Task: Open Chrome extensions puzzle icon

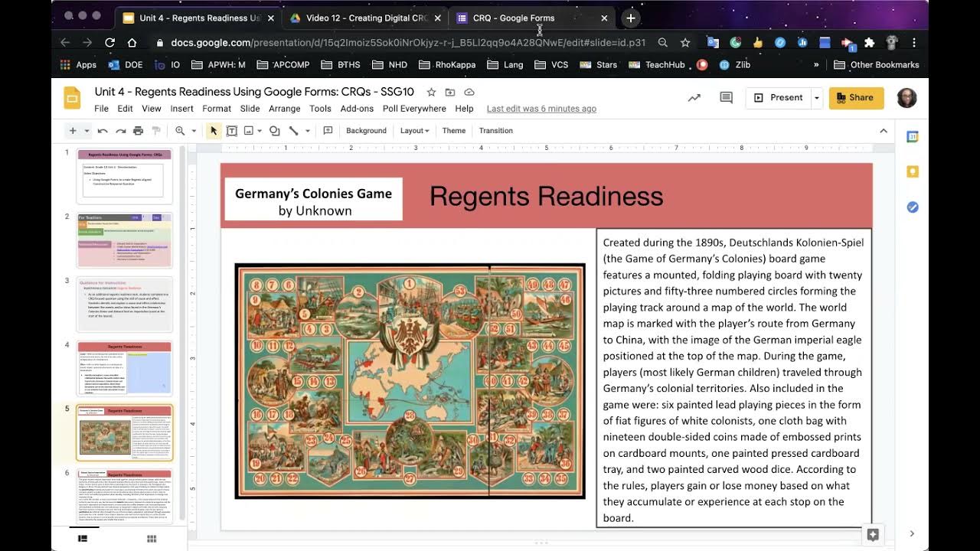Action: 869,43
